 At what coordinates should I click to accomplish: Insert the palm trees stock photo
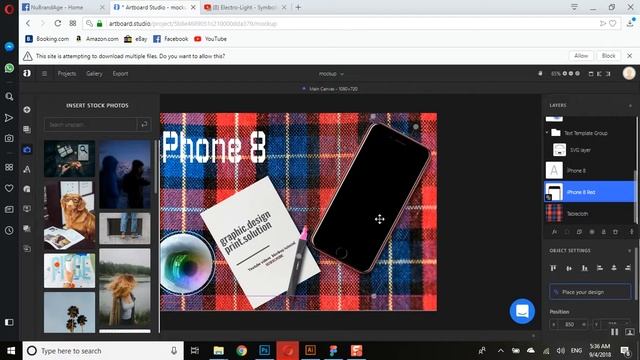click(69, 312)
